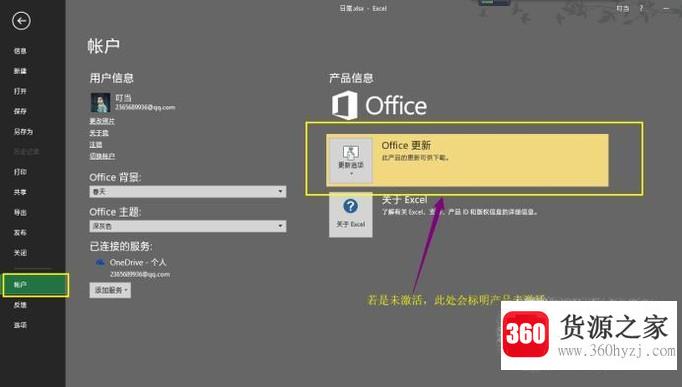Select 另存为 (Save As) menu item
The width and height of the screenshot is (682, 387).
(x=23, y=131)
